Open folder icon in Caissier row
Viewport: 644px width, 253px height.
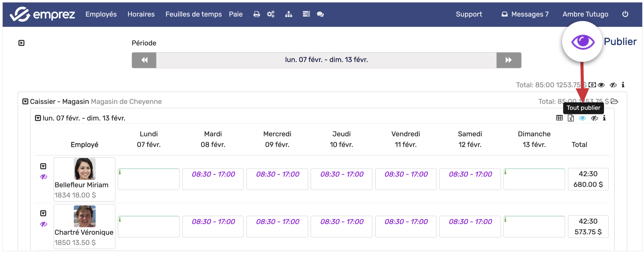tap(614, 101)
